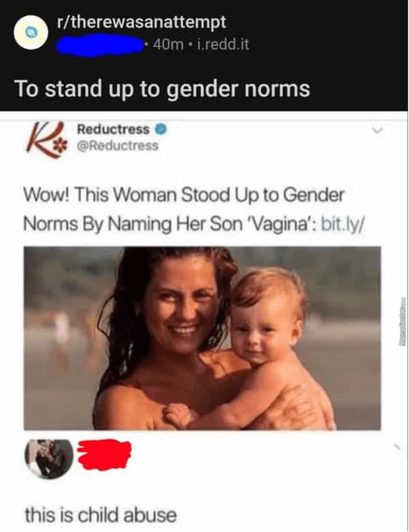This screenshot has height=532, width=409.
Task: Click the red-scribbled commenter name
Action: (104, 455)
